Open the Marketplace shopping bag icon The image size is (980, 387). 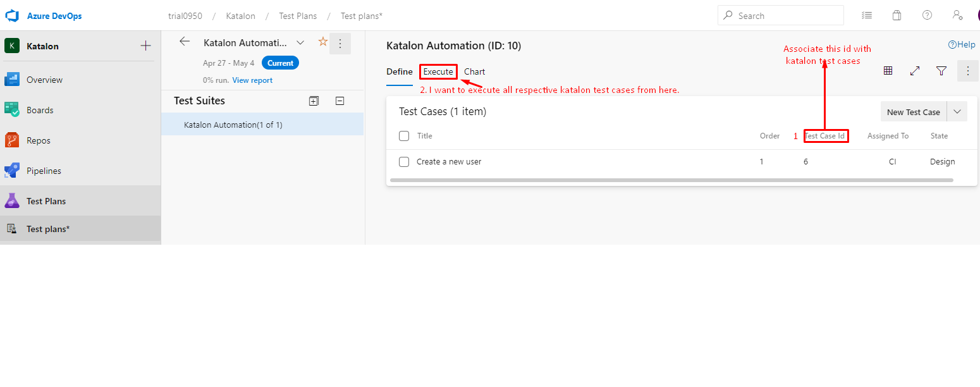897,15
